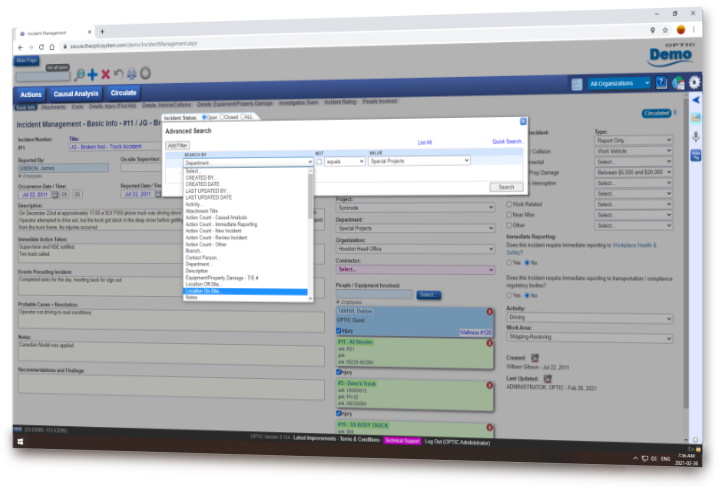Click the Add Filter button

(177, 145)
